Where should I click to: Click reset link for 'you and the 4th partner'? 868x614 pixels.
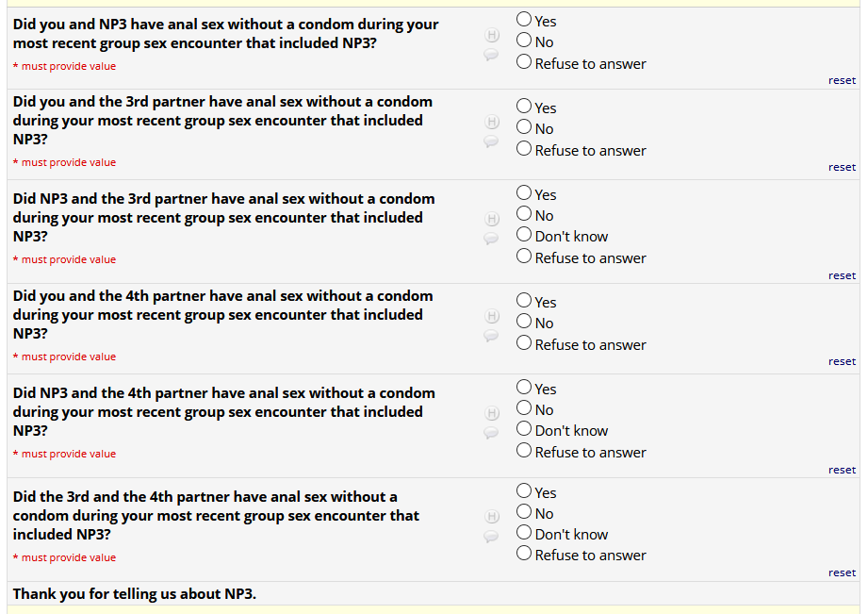pos(842,361)
